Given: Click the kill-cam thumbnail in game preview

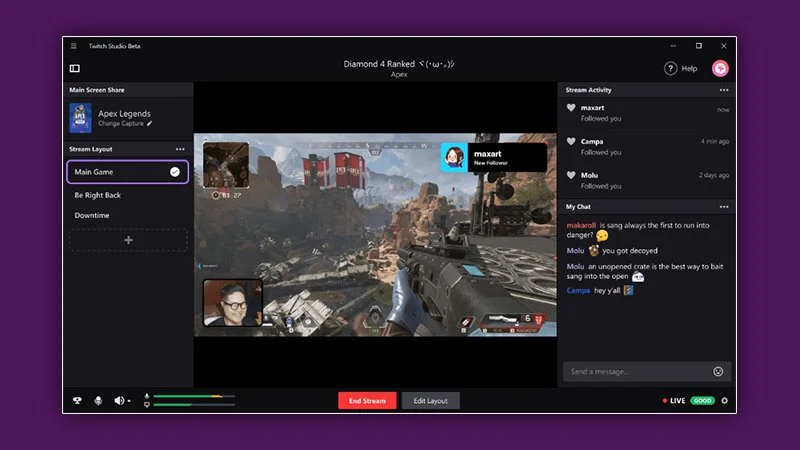Looking at the screenshot, I should [x=226, y=165].
